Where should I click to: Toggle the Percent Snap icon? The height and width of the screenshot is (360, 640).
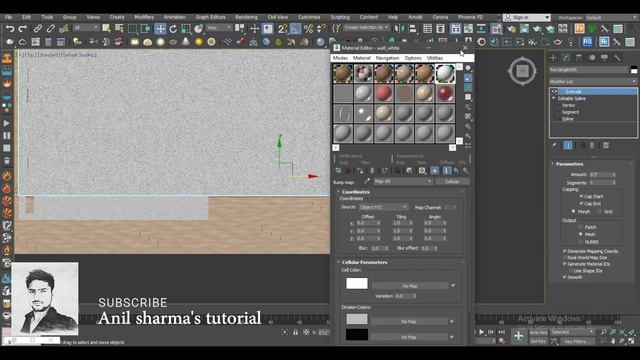click(309, 29)
